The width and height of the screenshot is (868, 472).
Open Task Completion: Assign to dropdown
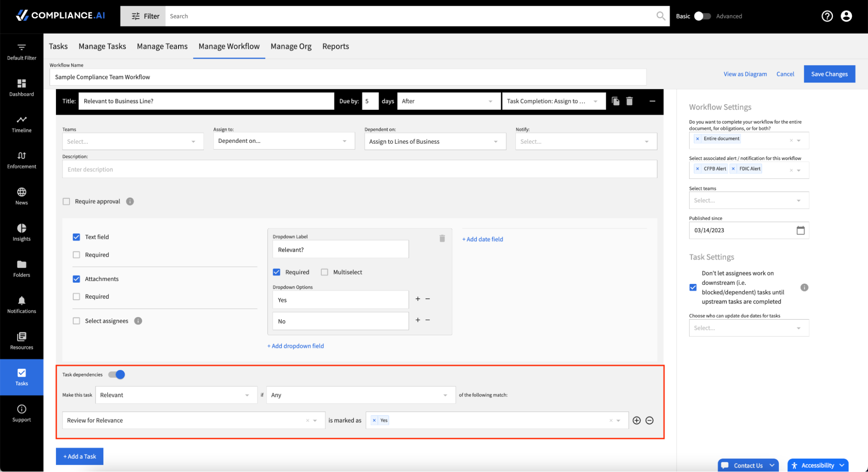pos(554,101)
